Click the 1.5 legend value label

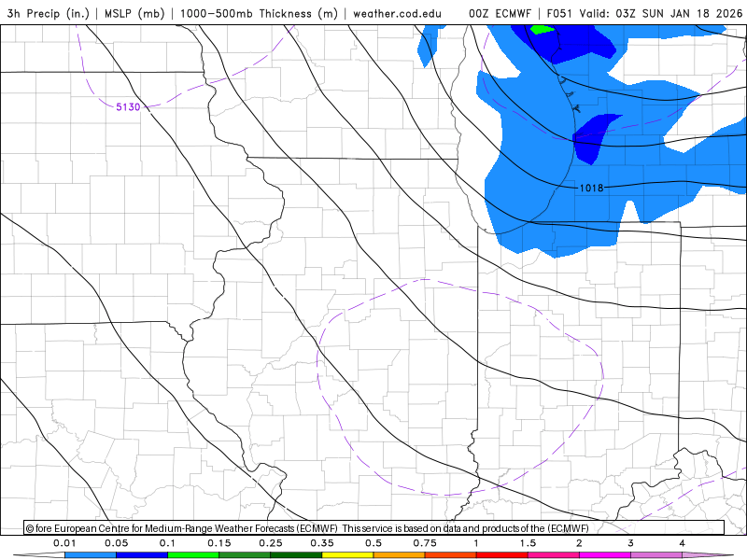pyautogui.click(x=528, y=543)
